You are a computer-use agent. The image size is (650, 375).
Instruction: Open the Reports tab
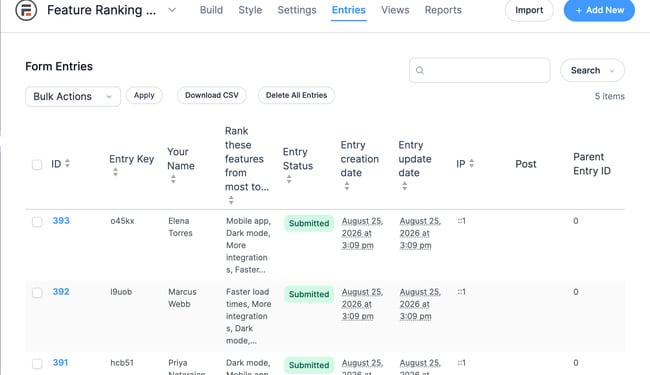pyautogui.click(x=443, y=10)
